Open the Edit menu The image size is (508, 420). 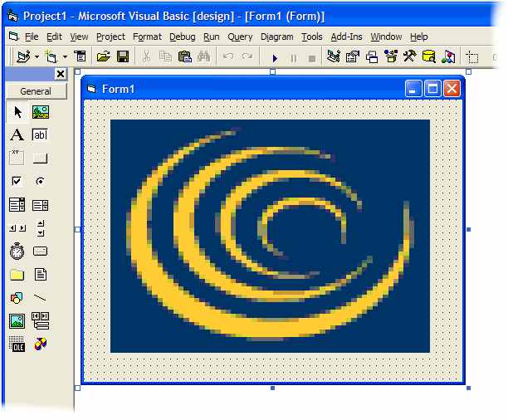point(54,37)
